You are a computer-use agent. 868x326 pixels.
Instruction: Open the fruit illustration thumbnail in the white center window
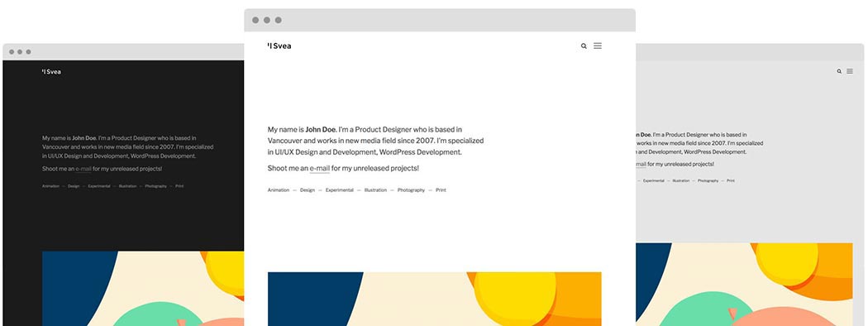435,299
